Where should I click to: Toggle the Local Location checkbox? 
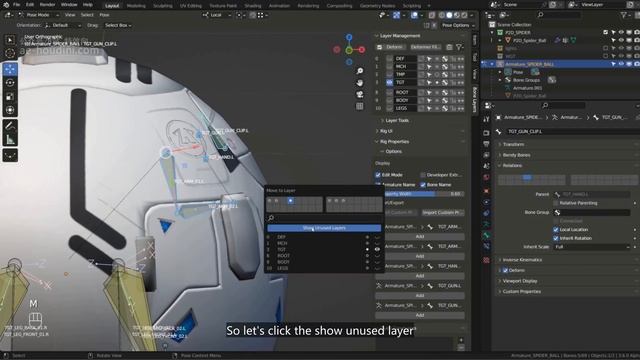556,230
